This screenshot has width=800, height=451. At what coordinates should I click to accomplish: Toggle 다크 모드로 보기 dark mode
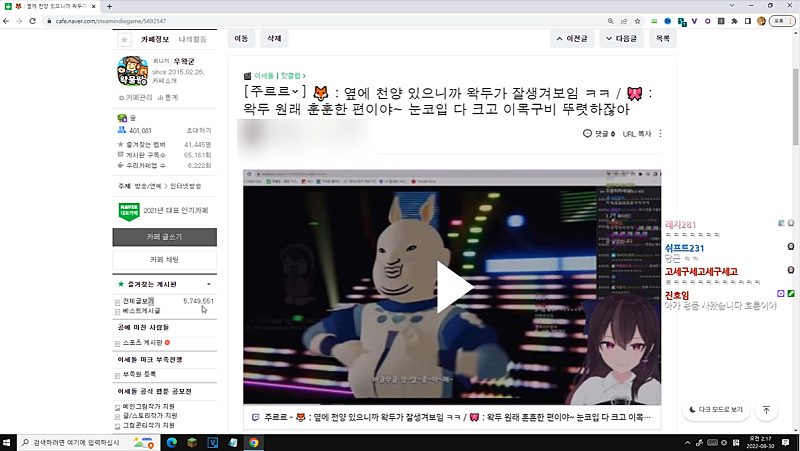[x=716, y=410]
